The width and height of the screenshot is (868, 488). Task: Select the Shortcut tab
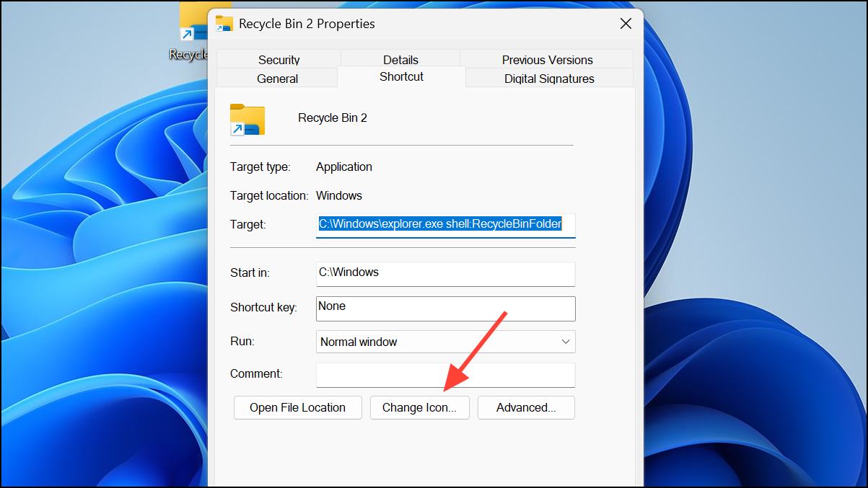click(402, 77)
